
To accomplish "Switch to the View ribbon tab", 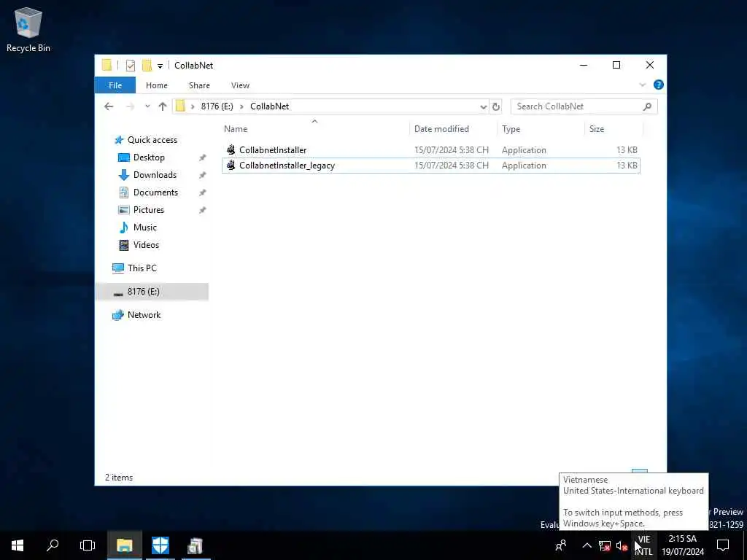I will click(x=240, y=85).
